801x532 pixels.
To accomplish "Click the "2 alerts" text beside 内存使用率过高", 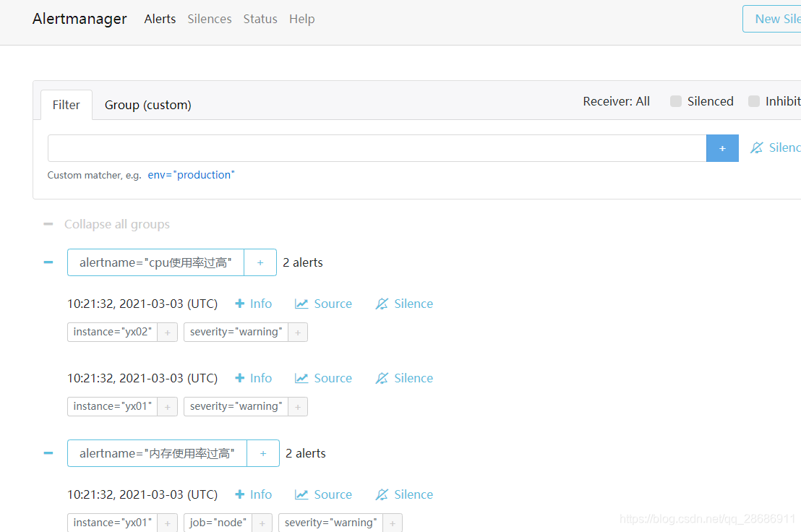I will click(306, 453).
